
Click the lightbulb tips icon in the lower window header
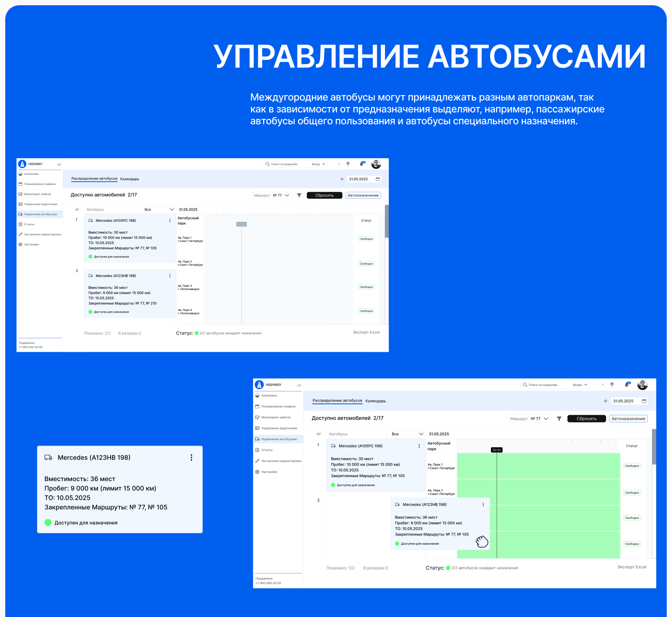point(612,385)
